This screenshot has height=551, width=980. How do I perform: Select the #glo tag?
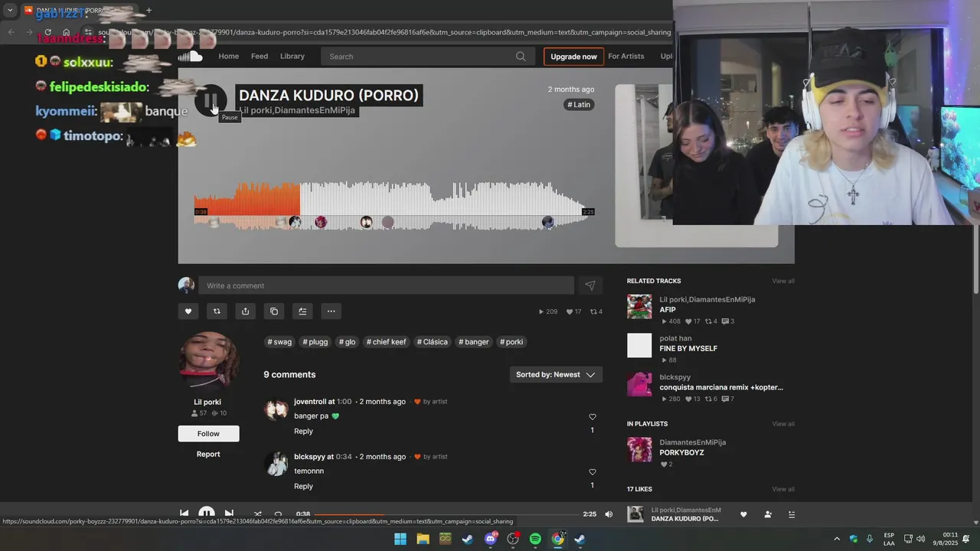(348, 342)
